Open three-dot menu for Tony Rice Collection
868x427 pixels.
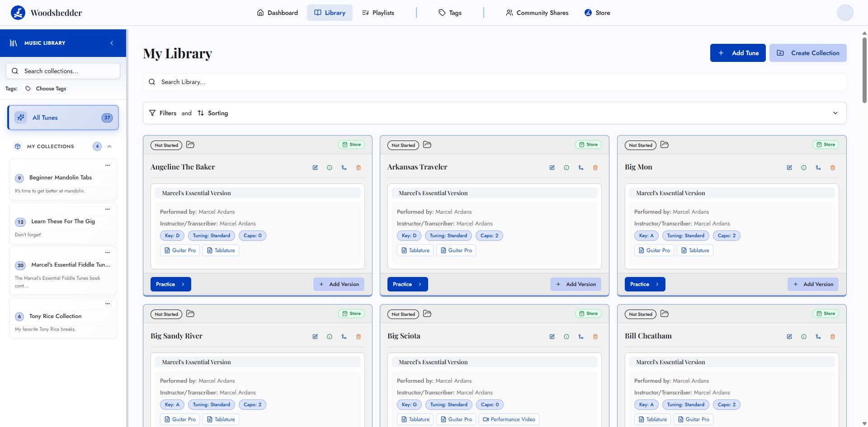108,304
